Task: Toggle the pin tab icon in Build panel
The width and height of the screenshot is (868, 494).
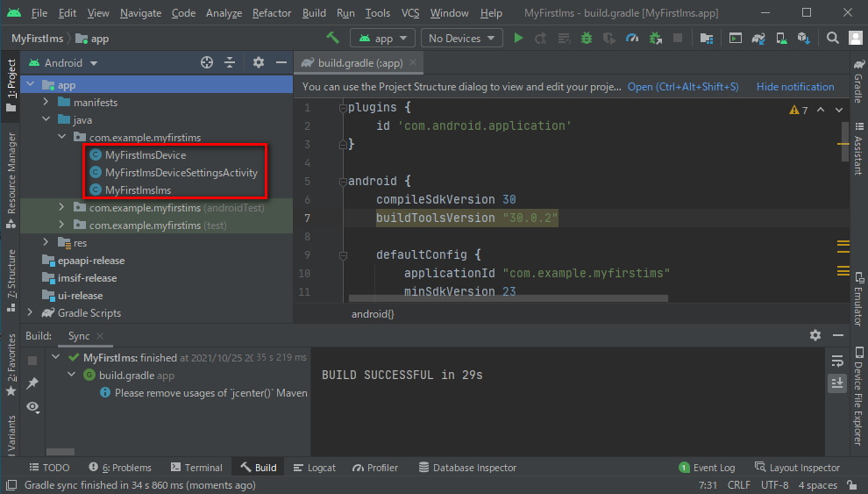Action: 32,383
